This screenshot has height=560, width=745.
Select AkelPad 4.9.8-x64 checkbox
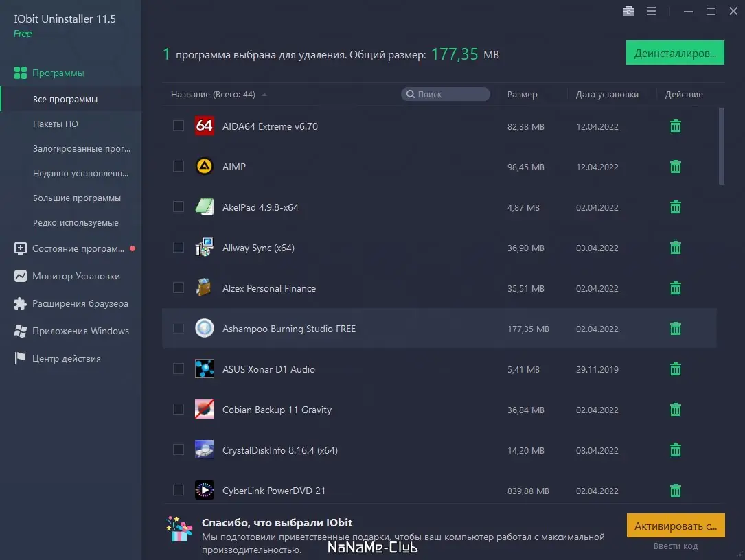click(x=178, y=207)
